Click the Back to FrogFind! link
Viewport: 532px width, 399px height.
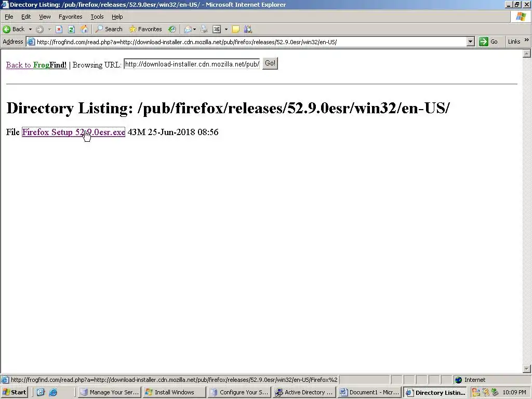pyautogui.click(x=36, y=65)
